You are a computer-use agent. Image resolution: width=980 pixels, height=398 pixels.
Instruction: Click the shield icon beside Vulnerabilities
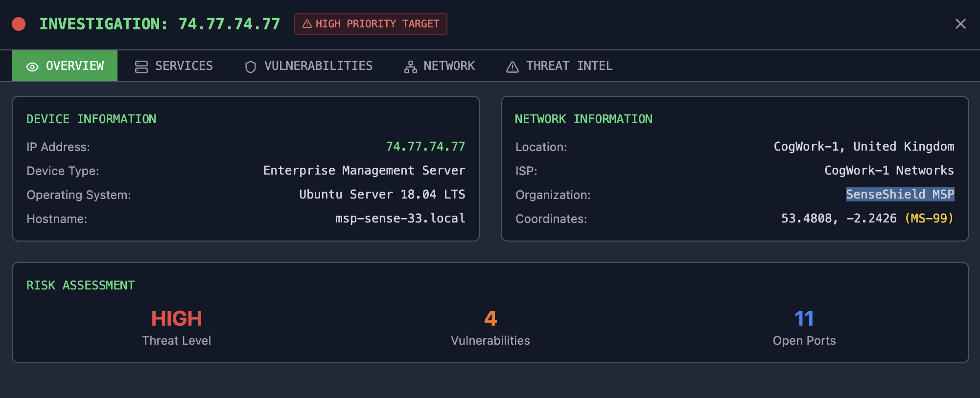250,67
